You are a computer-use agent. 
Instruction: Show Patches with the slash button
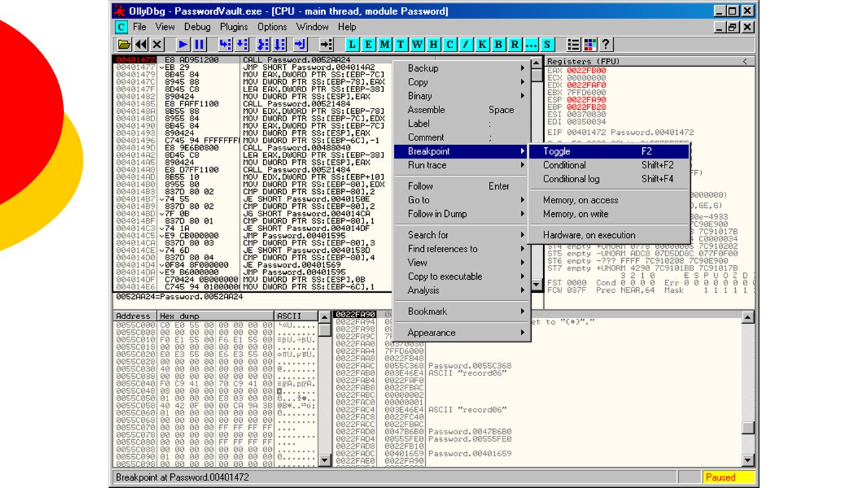466,45
